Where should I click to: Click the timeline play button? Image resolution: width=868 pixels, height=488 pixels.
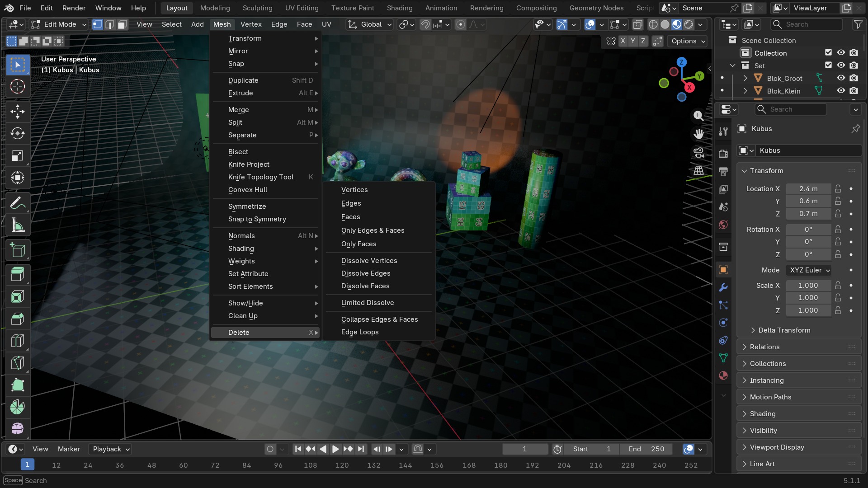(x=335, y=449)
